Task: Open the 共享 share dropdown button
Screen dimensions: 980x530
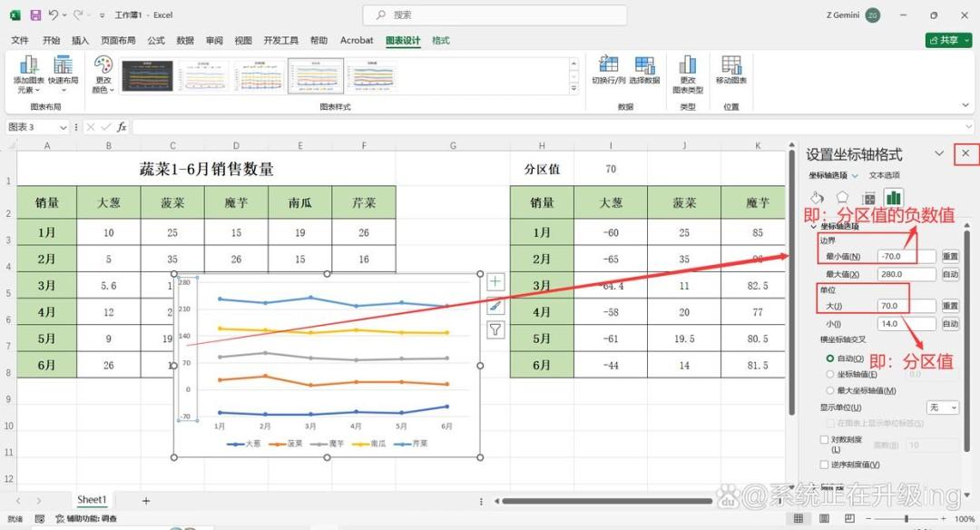Action: pyautogui.click(x=948, y=40)
